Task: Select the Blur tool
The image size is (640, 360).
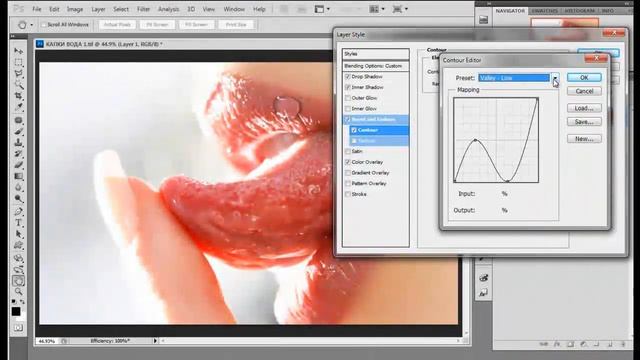Action: pos(18,187)
